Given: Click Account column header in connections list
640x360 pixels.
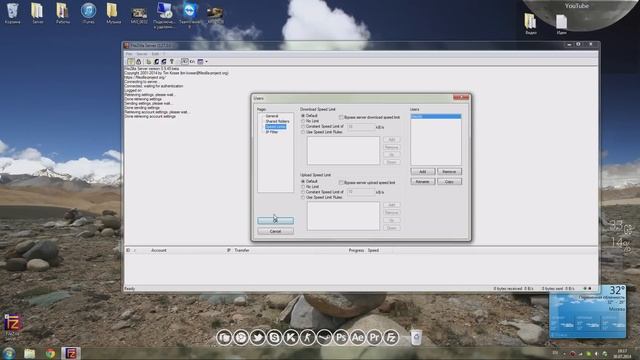Looking at the screenshot, I should pyautogui.click(x=159, y=250).
